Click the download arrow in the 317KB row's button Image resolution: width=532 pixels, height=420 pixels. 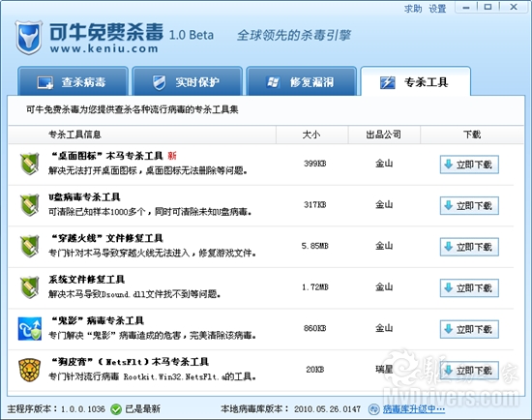click(449, 205)
